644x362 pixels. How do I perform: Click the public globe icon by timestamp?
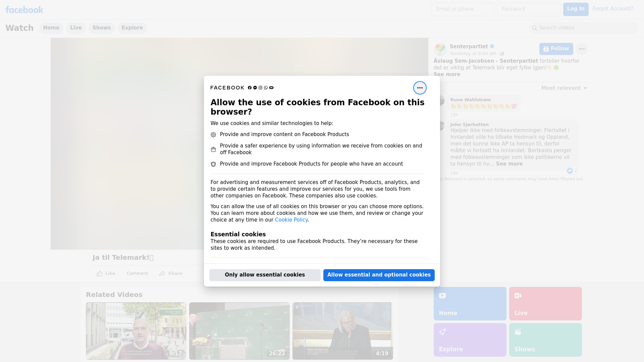pyautogui.click(x=502, y=54)
